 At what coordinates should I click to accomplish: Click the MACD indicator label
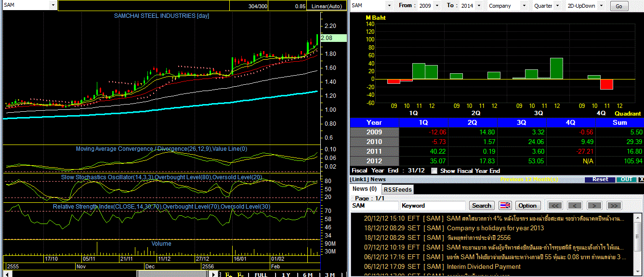[161, 149]
